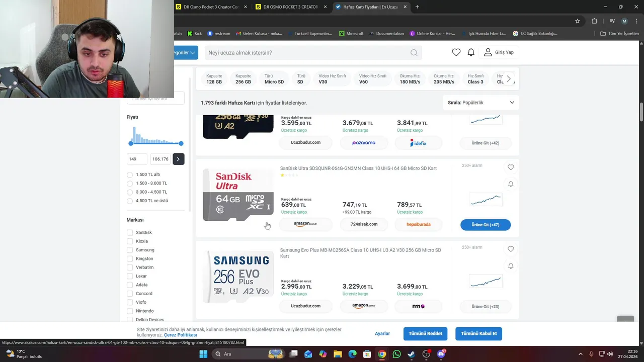This screenshot has height=362, width=644.
Task: Open Chrome profile avatar M
Action: [x=624, y=21]
